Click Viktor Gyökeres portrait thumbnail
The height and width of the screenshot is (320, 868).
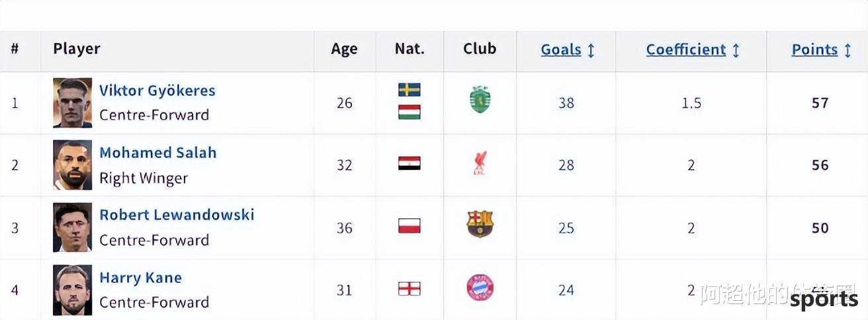(x=72, y=102)
